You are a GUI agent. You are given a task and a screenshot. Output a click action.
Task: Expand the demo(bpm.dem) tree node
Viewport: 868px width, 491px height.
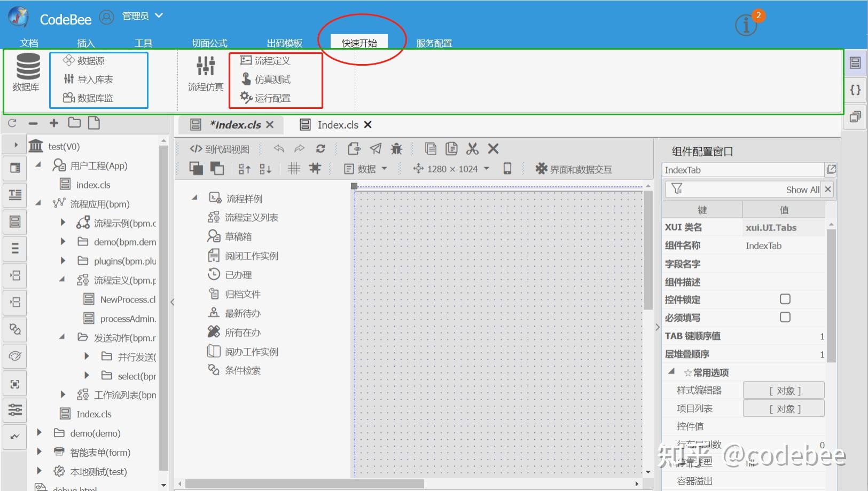tap(62, 242)
